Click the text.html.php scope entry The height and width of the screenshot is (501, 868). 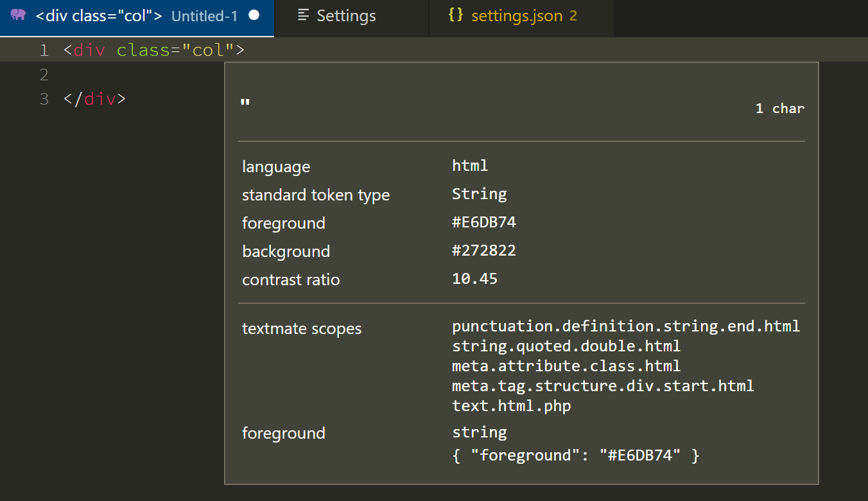(512, 405)
